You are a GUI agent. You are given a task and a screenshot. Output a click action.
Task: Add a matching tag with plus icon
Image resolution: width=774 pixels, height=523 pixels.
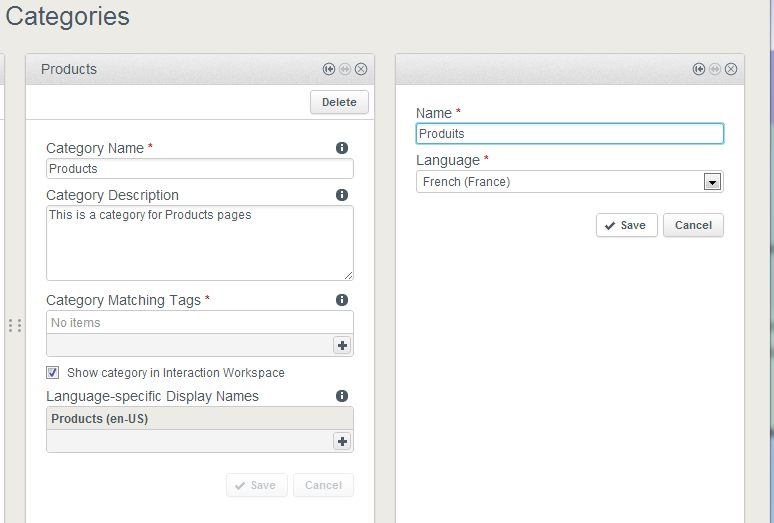342,345
